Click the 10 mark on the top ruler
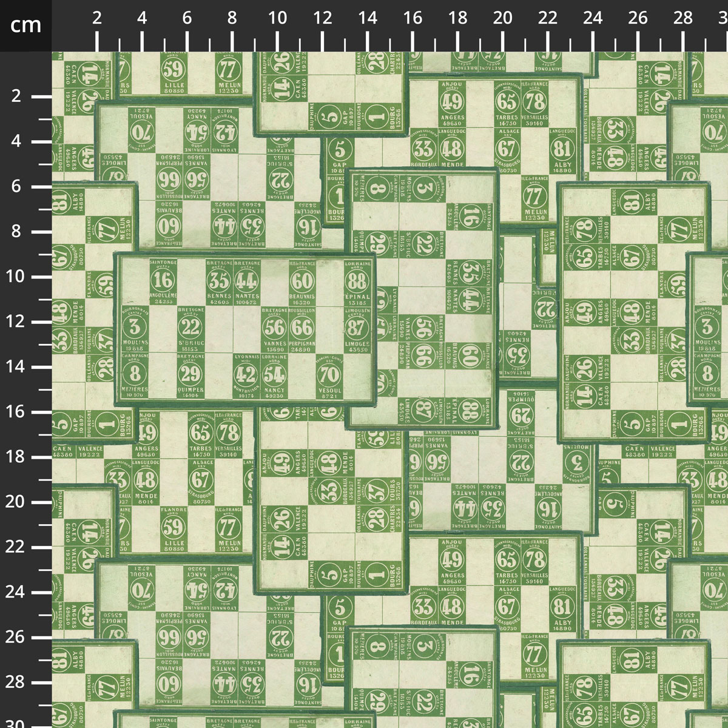 click(277, 18)
